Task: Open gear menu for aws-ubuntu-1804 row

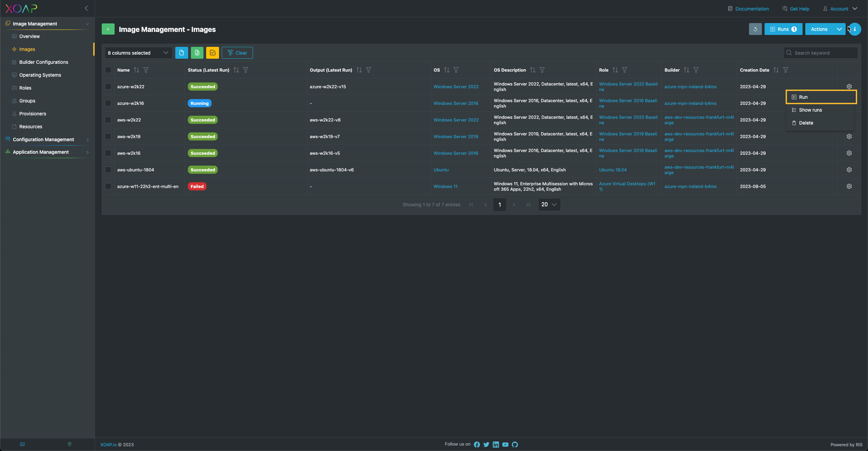Action: [x=849, y=170]
